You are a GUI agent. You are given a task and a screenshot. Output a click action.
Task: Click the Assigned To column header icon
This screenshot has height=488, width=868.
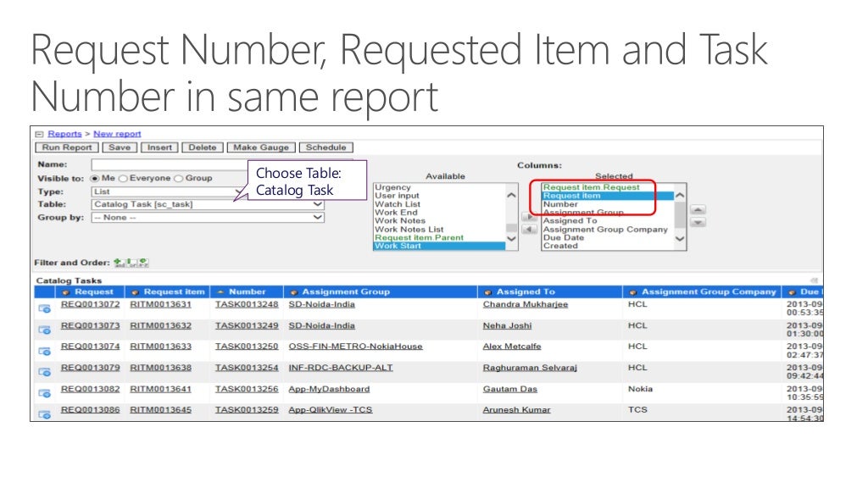click(x=487, y=292)
